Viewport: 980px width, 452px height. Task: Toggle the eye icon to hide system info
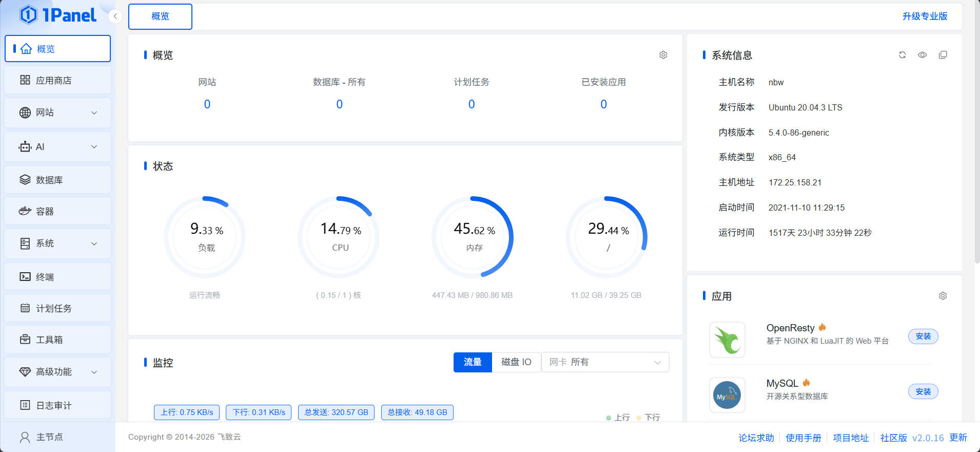(x=922, y=55)
